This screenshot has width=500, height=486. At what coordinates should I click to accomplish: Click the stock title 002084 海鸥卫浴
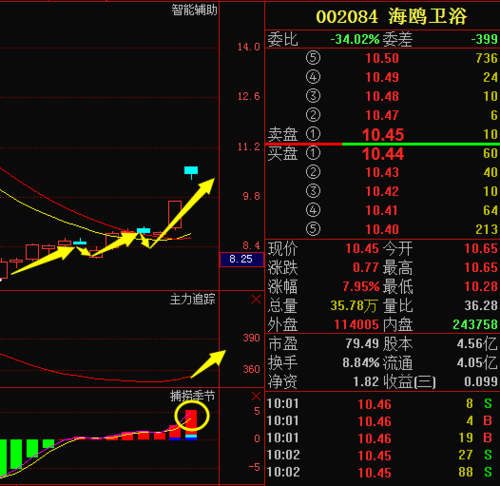tap(391, 16)
